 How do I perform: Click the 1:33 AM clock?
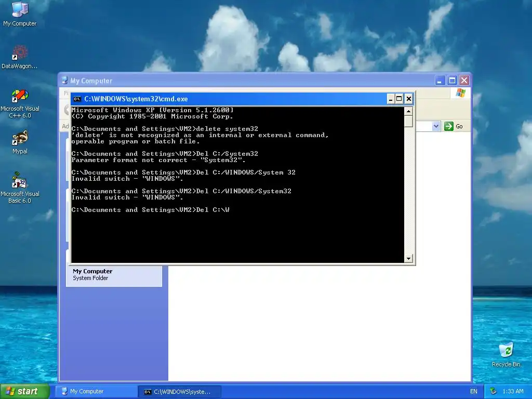coord(513,391)
